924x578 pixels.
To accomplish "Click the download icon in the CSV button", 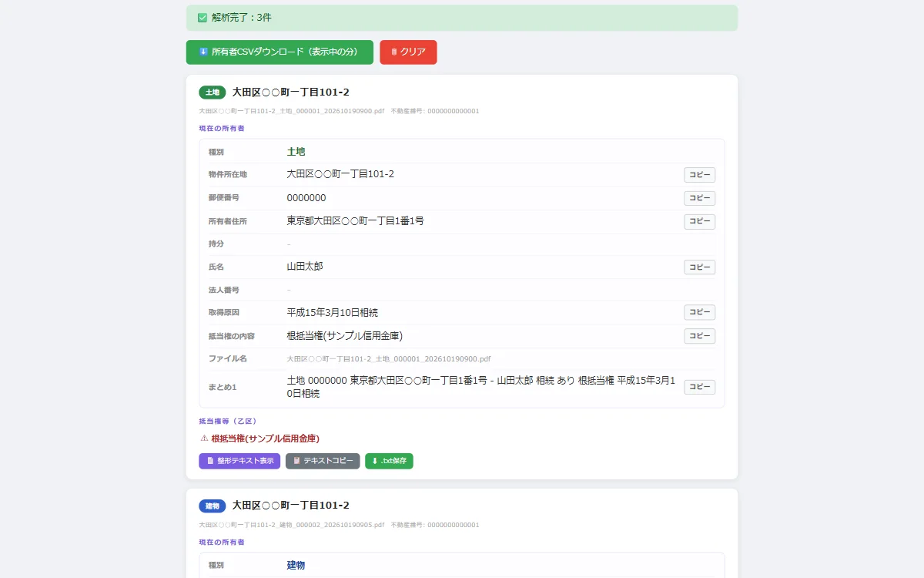I will pyautogui.click(x=203, y=52).
